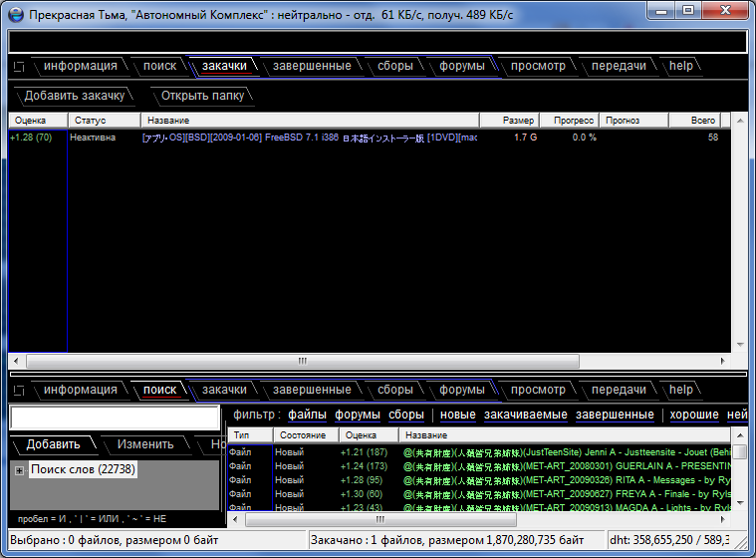Toggle the "файлы" filter in results
Viewport: 756px width, 558px height.
point(307,415)
